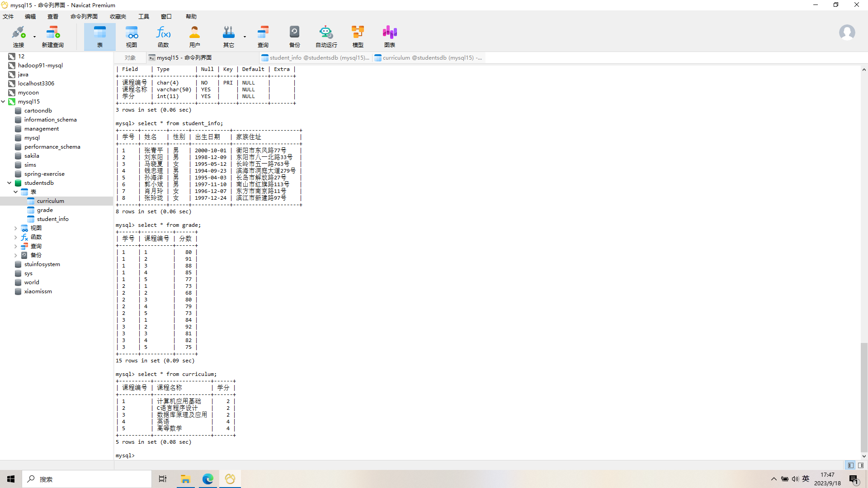
Task: Toggle the right pane layout button
Action: click(861, 465)
